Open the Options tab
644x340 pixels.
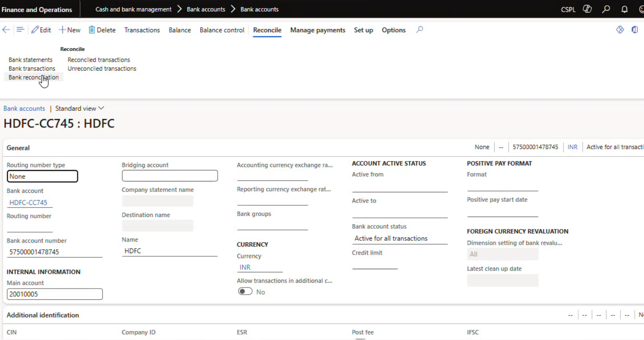(394, 30)
